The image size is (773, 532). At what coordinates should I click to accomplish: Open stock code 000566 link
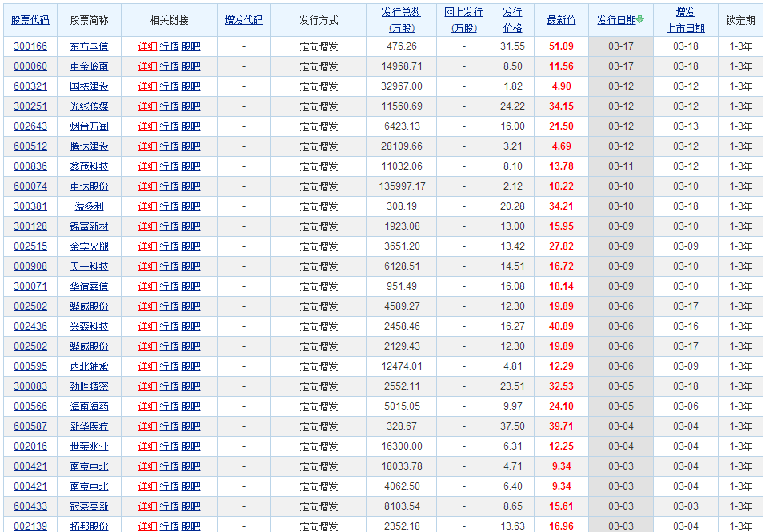tap(30, 406)
